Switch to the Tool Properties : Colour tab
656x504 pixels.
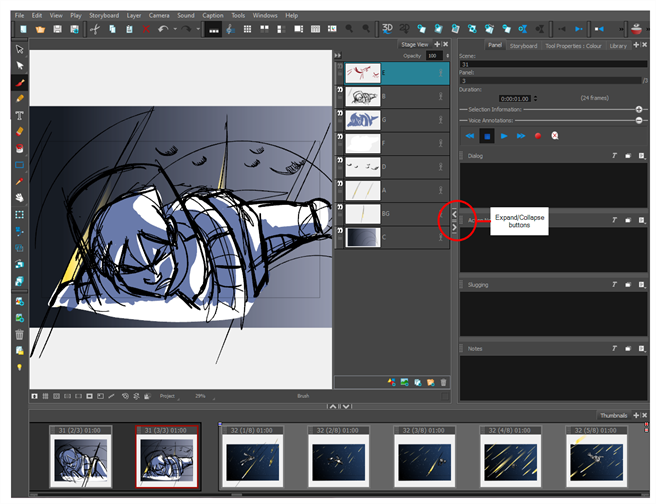tap(573, 46)
